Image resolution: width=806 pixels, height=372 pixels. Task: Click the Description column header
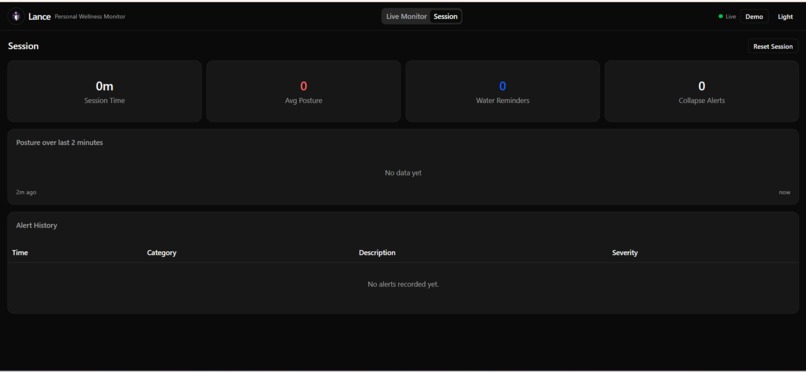pos(377,253)
